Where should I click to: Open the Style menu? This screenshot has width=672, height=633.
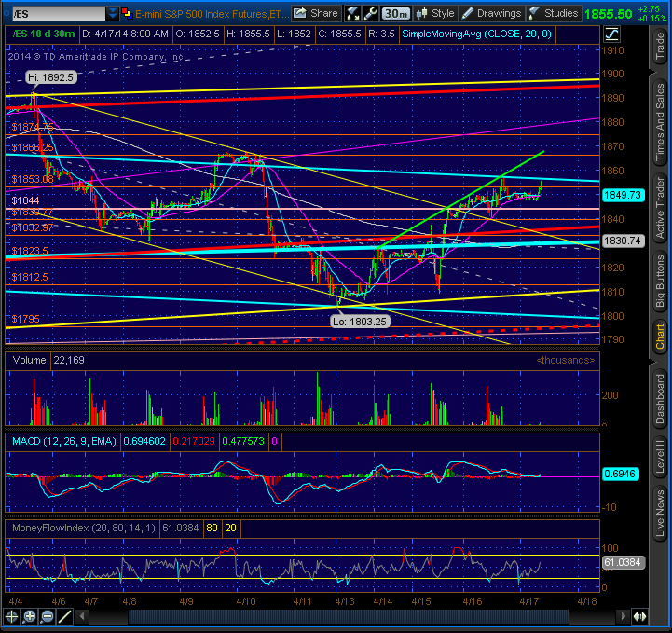click(x=435, y=14)
